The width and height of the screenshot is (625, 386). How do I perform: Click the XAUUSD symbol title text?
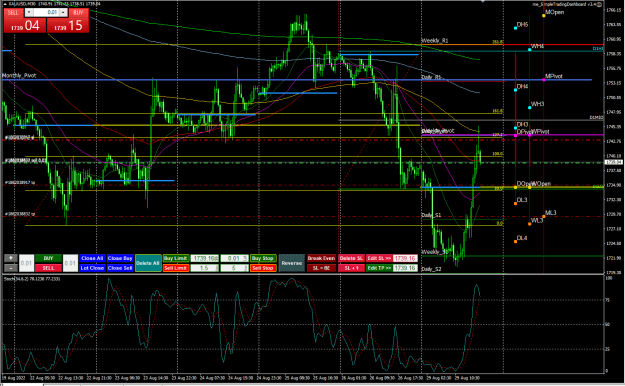pyautogui.click(x=22, y=4)
